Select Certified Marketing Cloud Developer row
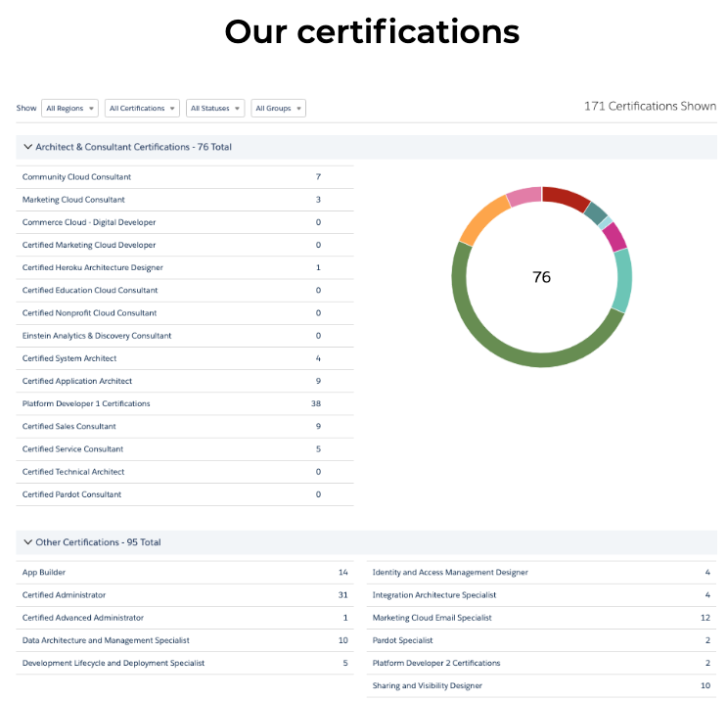The height and width of the screenshot is (701, 728). (x=185, y=245)
